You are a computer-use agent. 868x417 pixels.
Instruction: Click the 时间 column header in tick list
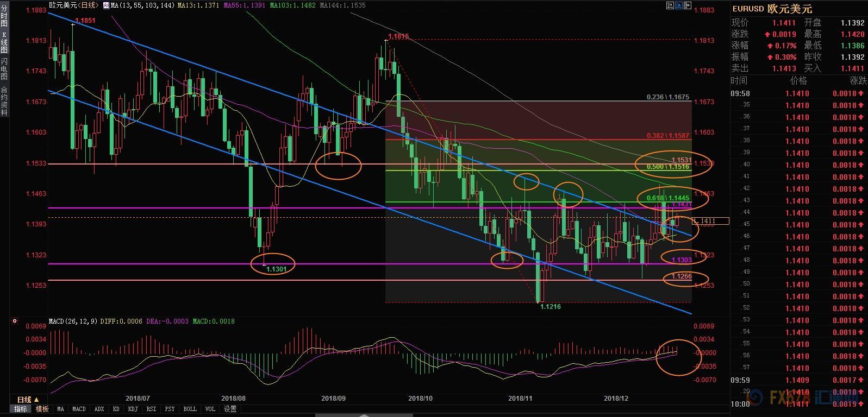pyautogui.click(x=739, y=81)
